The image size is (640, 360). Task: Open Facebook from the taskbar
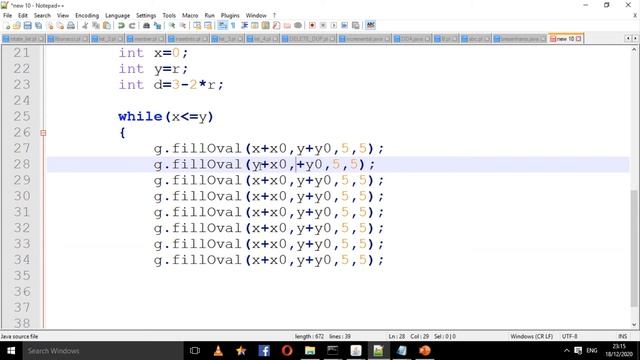pos(264,351)
